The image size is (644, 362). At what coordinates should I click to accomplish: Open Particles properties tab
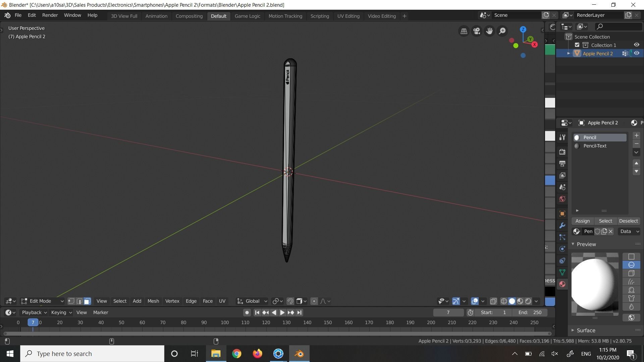(x=562, y=237)
